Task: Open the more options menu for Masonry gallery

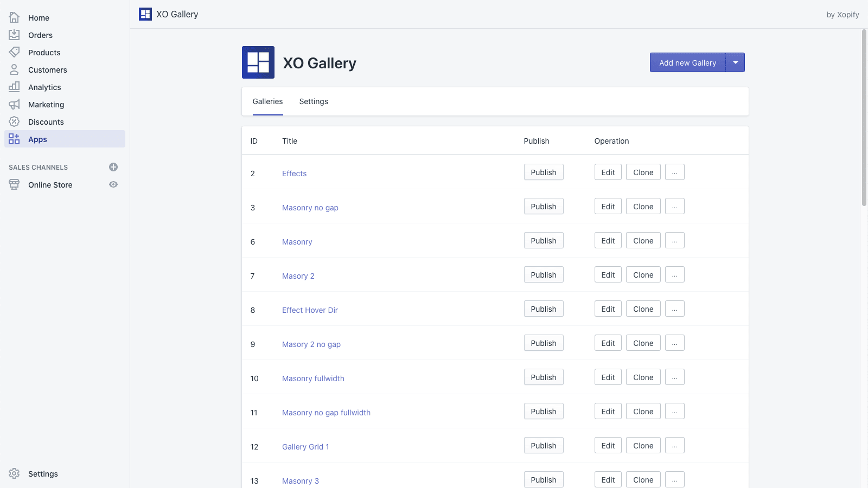Action: (674, 240)
